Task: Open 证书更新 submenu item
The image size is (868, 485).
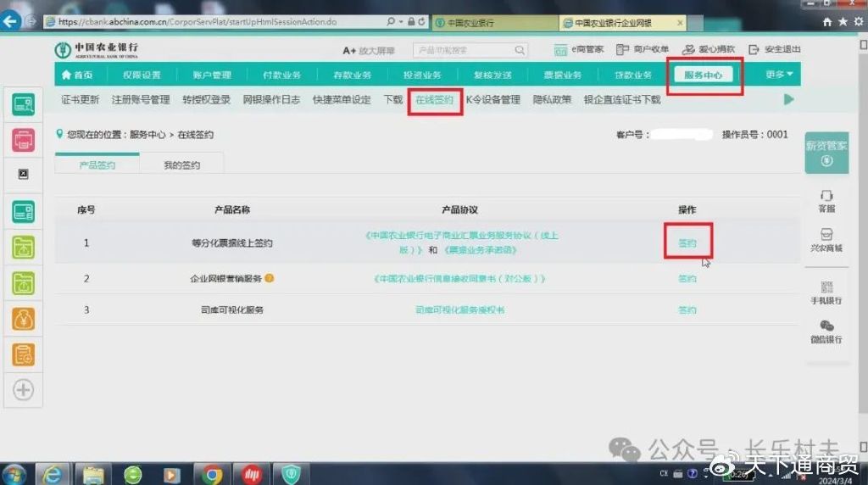Action: pos(81,100)
